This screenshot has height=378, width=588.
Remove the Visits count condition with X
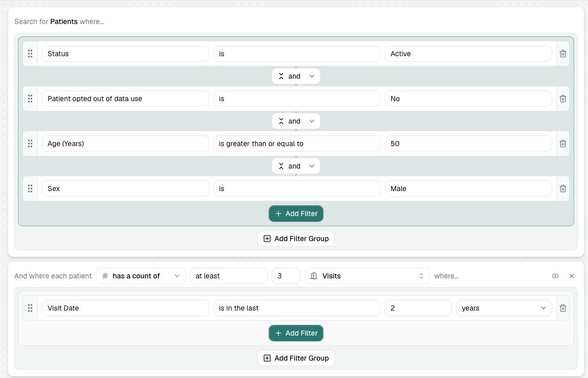[x=572, y=276]
